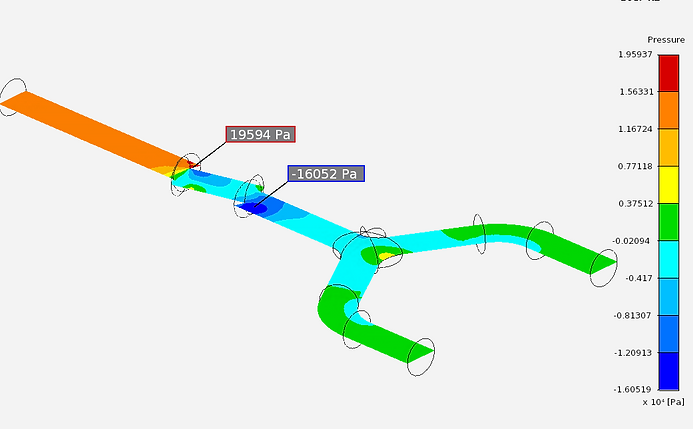Click the cyan band in the pressure legend

point(669,259)
